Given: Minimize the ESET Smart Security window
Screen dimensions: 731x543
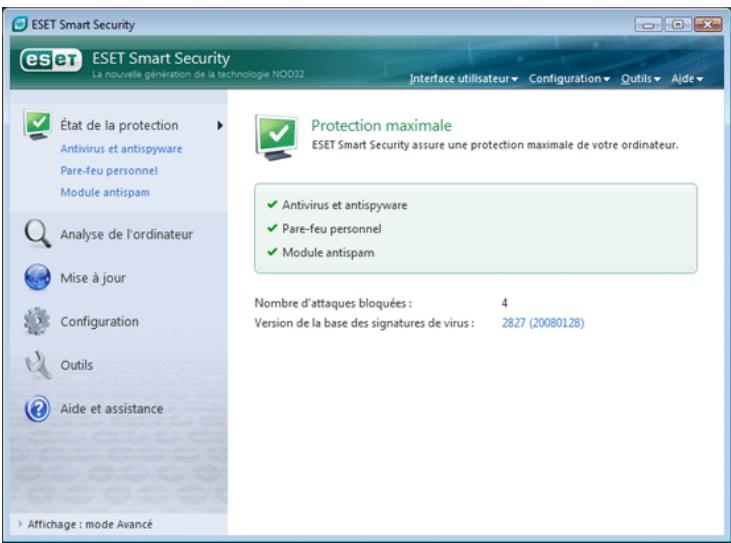Looking at the screenshot, I should tap(648, 24).
